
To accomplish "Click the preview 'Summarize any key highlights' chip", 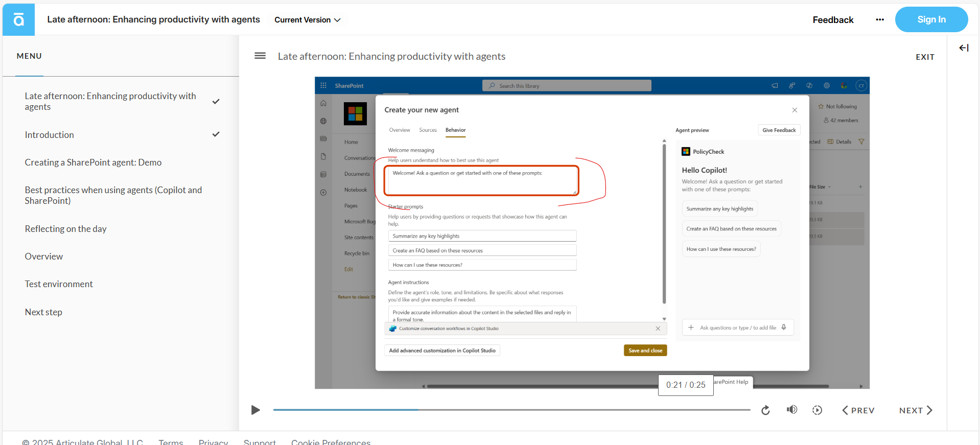I will (x=719, y=209).
